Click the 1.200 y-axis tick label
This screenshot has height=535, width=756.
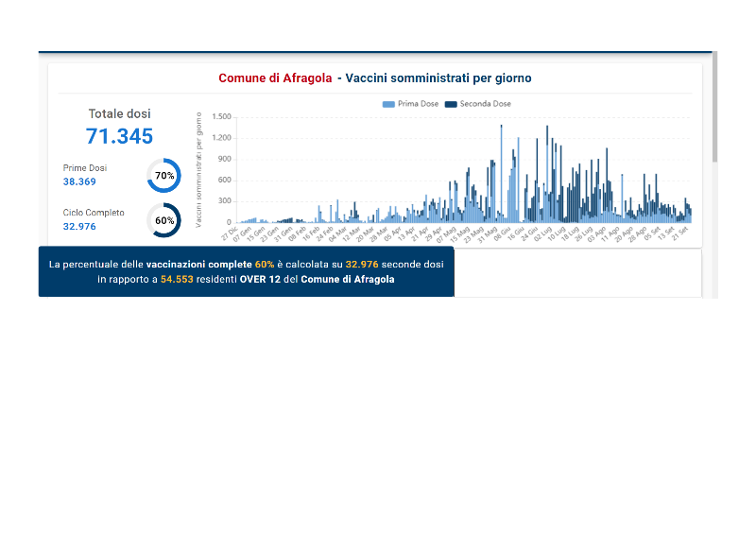click(222, 138)
